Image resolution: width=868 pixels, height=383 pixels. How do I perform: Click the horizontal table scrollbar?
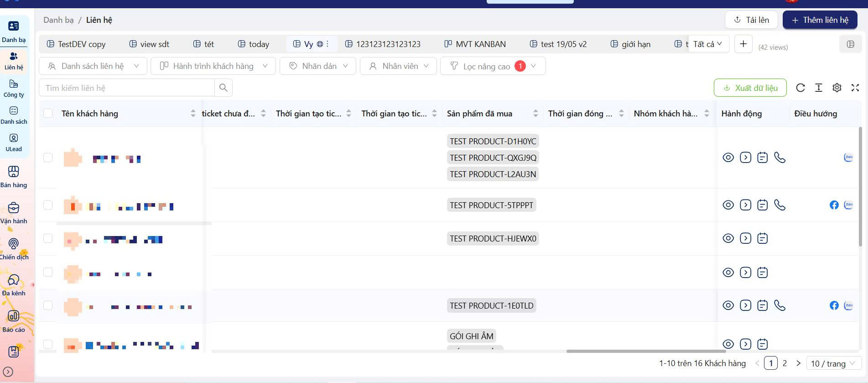pyautogui.click(x=646, y=351)
